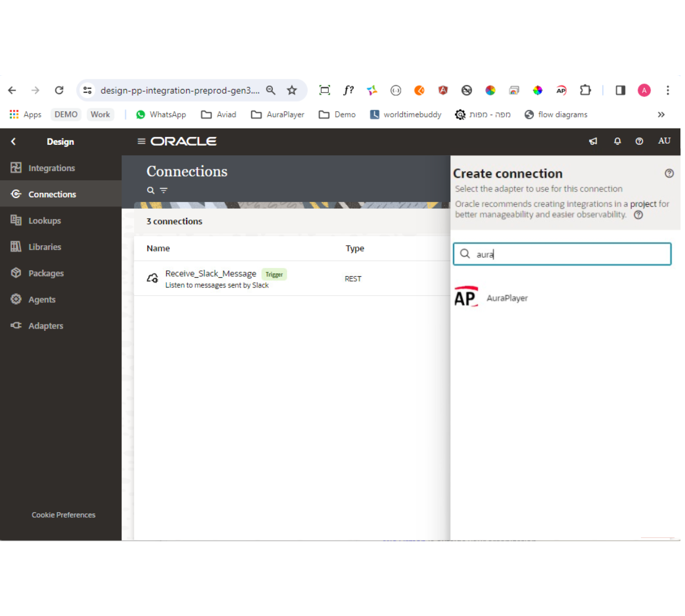Open Packages in the sidebar
The width and height of the screenshot is (685, 616).
pyautogui.click(x=61, y=273)
